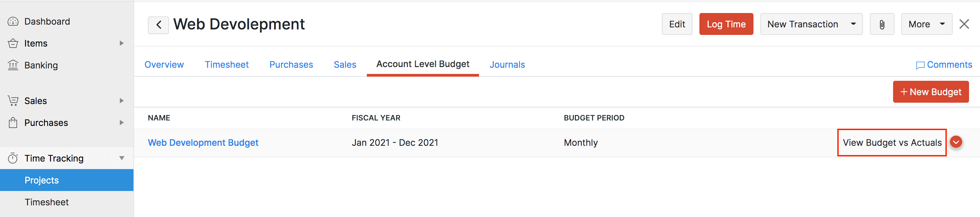Open Sales using the shopping cart icon
This screenshot has width=980, height=217.
pos(13,101)
